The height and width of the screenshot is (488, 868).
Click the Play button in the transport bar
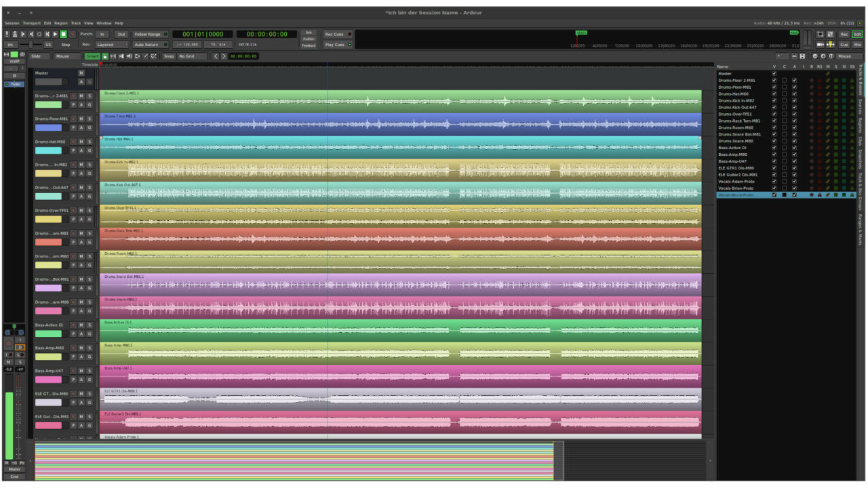click(56, 33)
